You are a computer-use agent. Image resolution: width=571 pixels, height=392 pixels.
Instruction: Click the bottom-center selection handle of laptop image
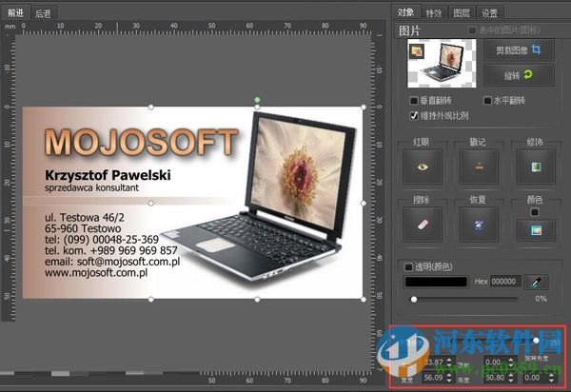[x=257, y=299]
